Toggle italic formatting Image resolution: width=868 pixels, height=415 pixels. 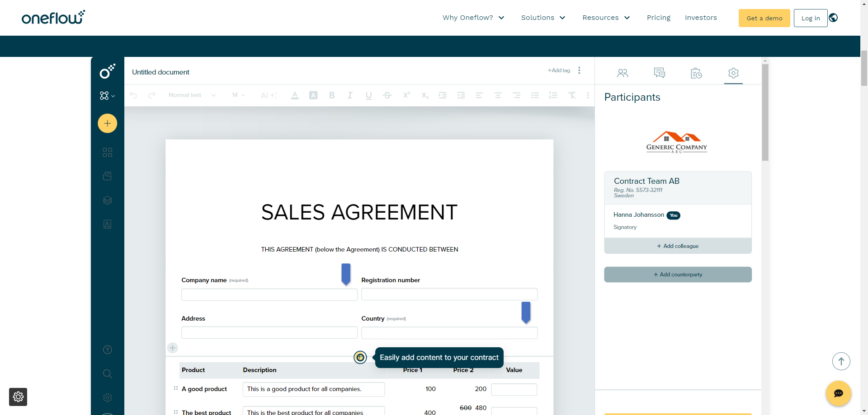point(350,95)
